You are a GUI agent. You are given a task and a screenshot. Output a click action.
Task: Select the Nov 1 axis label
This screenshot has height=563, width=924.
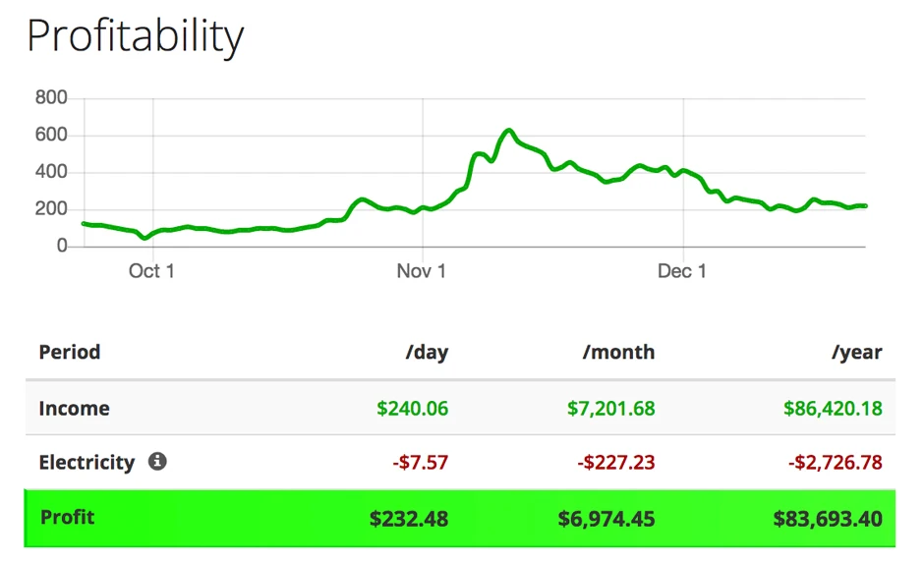tap(422, 271)
